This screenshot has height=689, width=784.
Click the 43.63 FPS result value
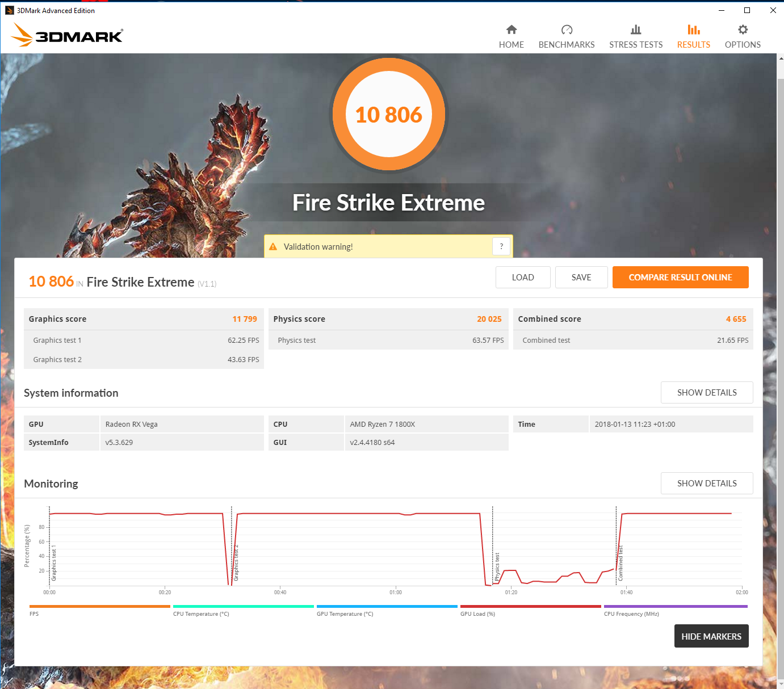244,360
